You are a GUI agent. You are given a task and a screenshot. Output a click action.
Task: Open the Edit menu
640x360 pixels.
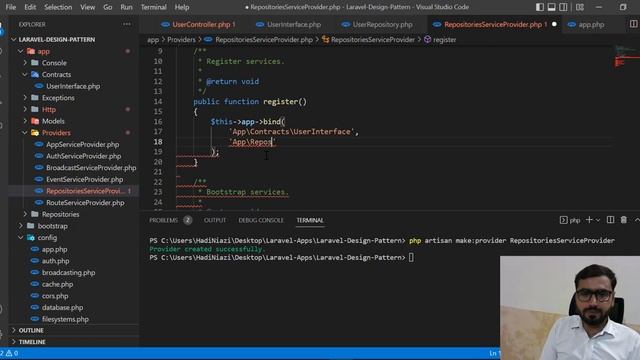coord(30,7)
